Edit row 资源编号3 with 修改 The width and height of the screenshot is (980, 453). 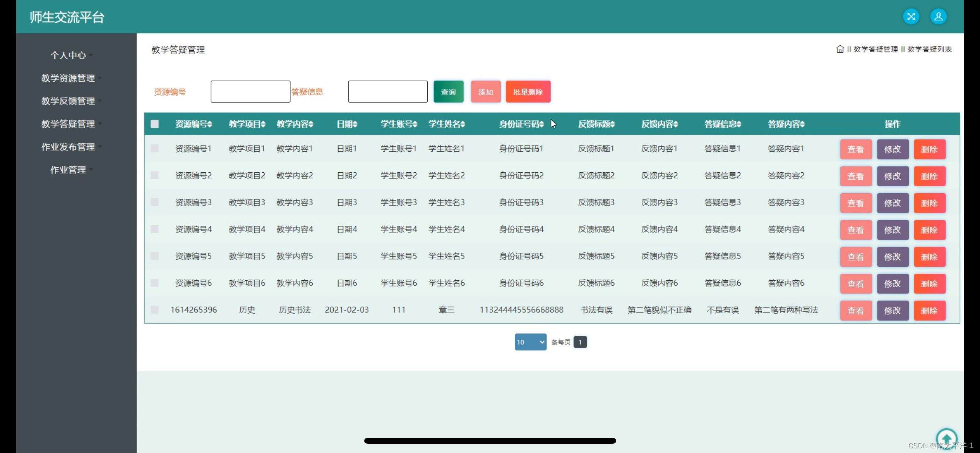click(893, 203)
